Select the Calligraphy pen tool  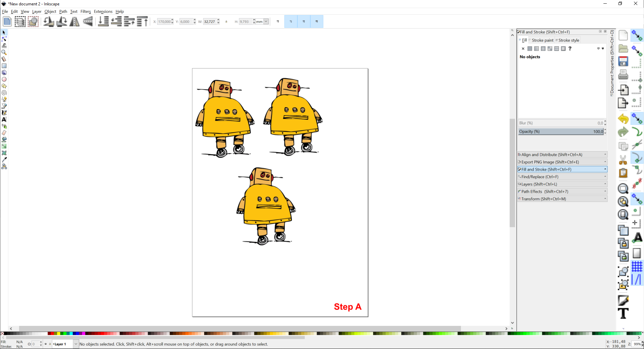[x=4, y=113]
